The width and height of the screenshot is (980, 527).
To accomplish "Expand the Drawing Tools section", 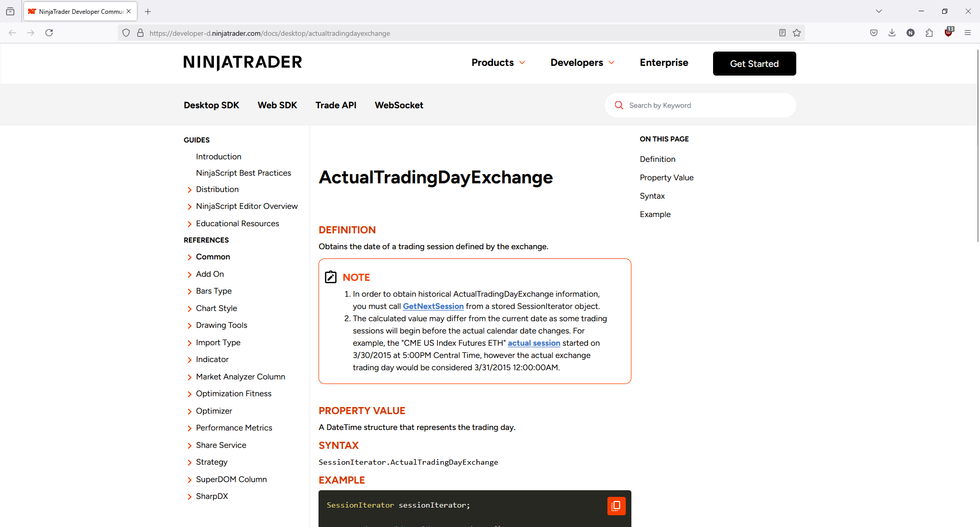I will point(190,326).
